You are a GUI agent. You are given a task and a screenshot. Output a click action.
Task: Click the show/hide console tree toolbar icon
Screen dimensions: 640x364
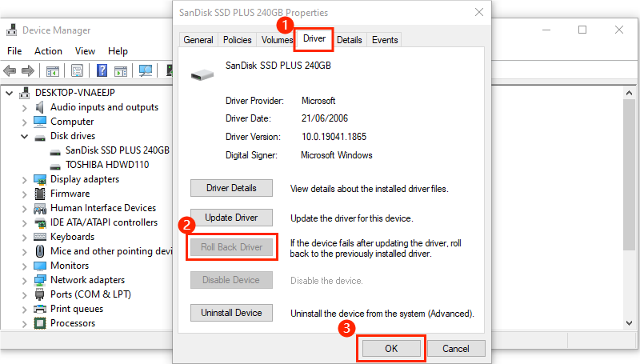coord(53,71)
